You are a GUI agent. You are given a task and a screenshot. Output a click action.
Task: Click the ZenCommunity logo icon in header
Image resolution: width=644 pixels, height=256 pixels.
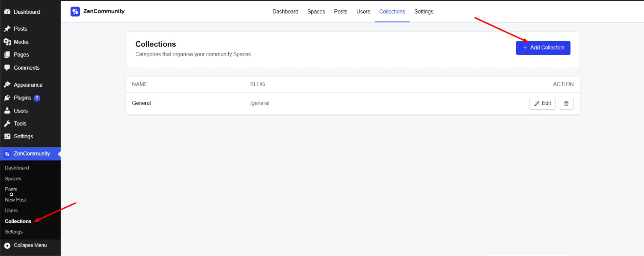(x=75, y=12)
